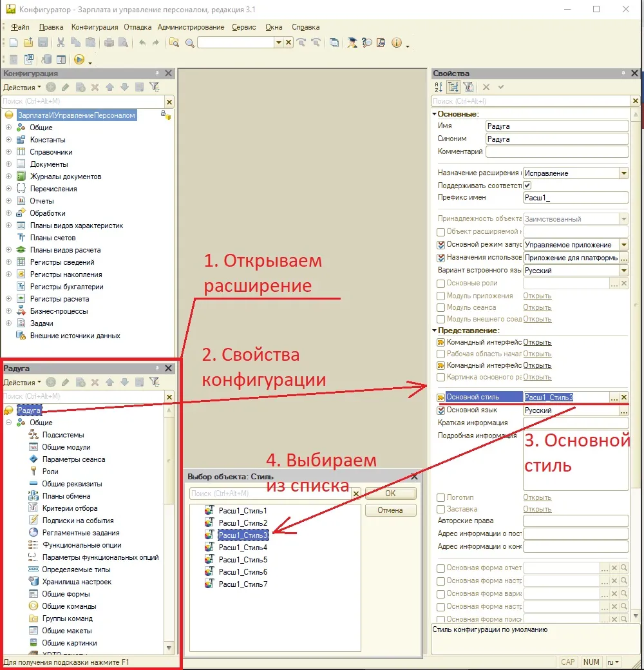The width and height of the screenshot is (644, 670).
Task: Click move-down arrow in Конфигурация panel toolbar
Action: click(x=125, y=87)
